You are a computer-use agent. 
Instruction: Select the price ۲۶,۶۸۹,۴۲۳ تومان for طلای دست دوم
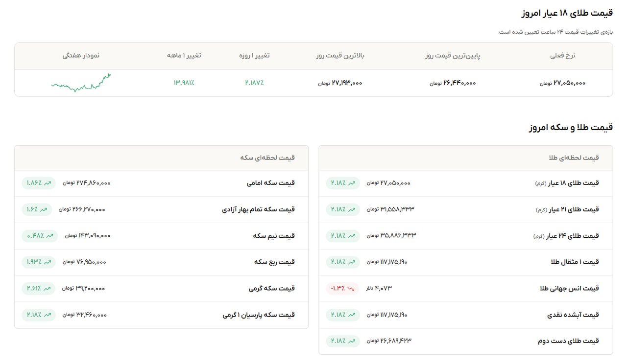coord(389,341)
